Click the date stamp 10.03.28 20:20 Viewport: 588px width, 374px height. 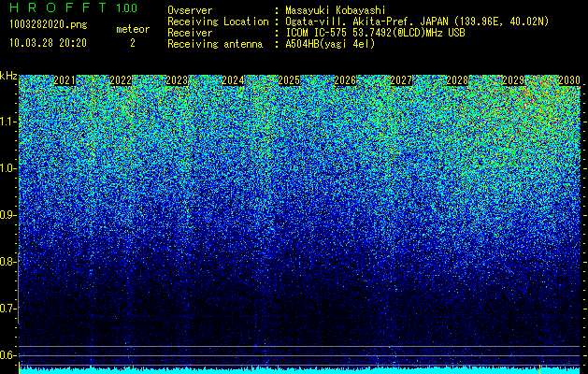(48, 43)
